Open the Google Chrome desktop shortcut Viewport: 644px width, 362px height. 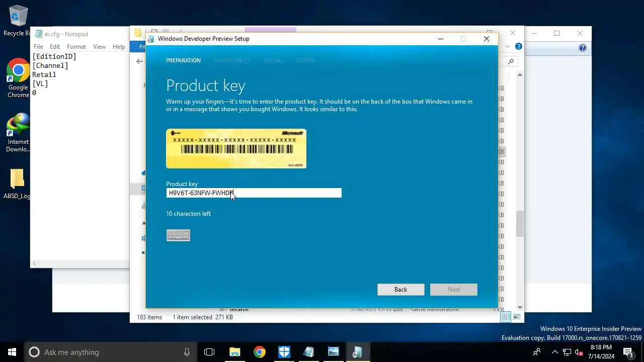tap(19, 78)
